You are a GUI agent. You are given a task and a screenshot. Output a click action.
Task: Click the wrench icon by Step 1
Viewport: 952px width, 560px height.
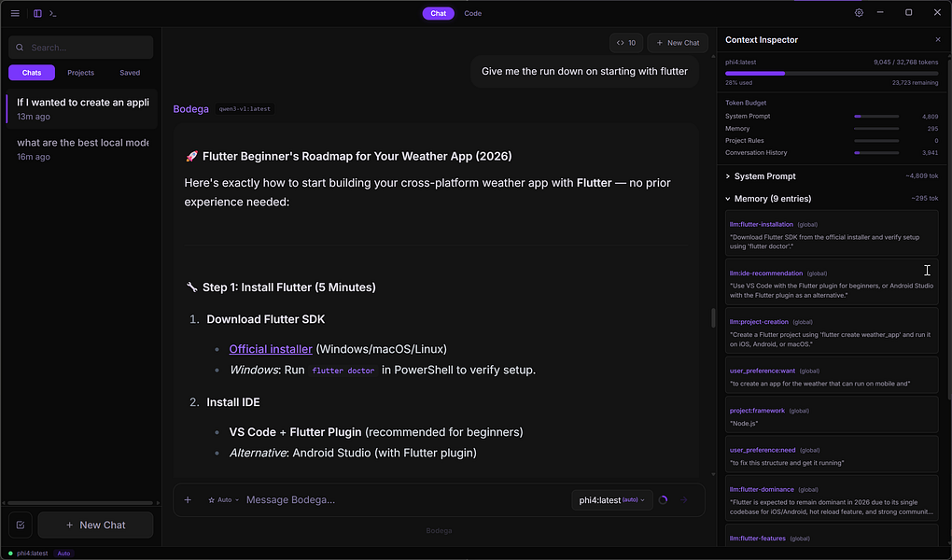pyautogui.click(x=191, y=287)
